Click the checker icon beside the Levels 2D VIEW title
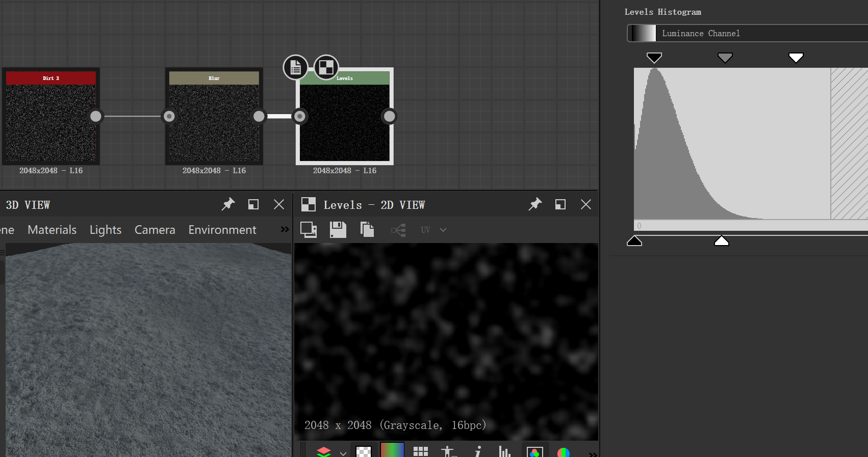Screen dimensions: 868x457 click(309, 204)
